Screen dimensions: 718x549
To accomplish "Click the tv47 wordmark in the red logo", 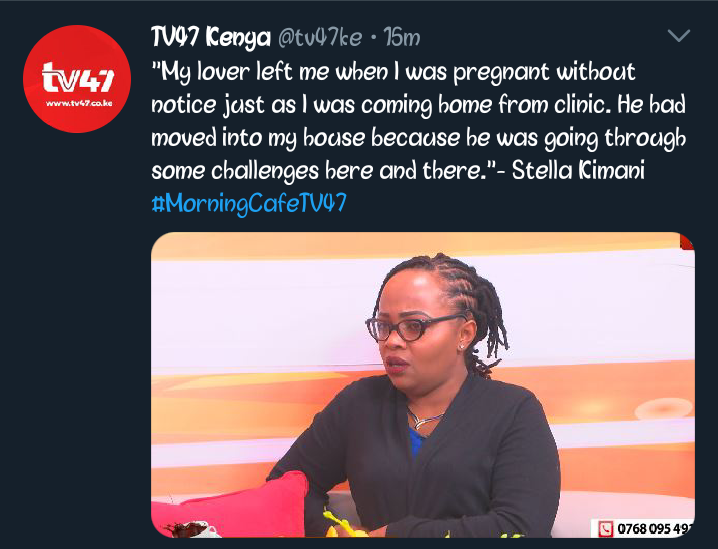I will (78, 77).
